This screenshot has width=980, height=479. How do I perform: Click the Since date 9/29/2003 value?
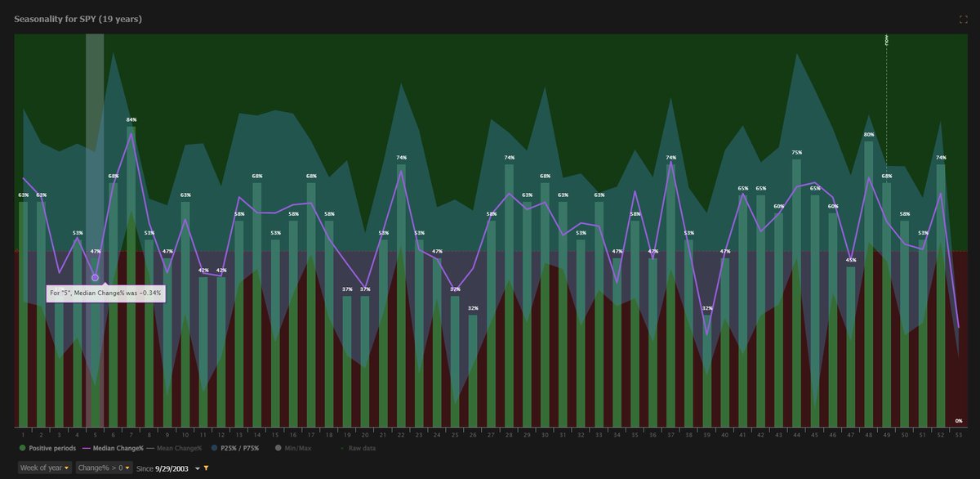(172, 468)
